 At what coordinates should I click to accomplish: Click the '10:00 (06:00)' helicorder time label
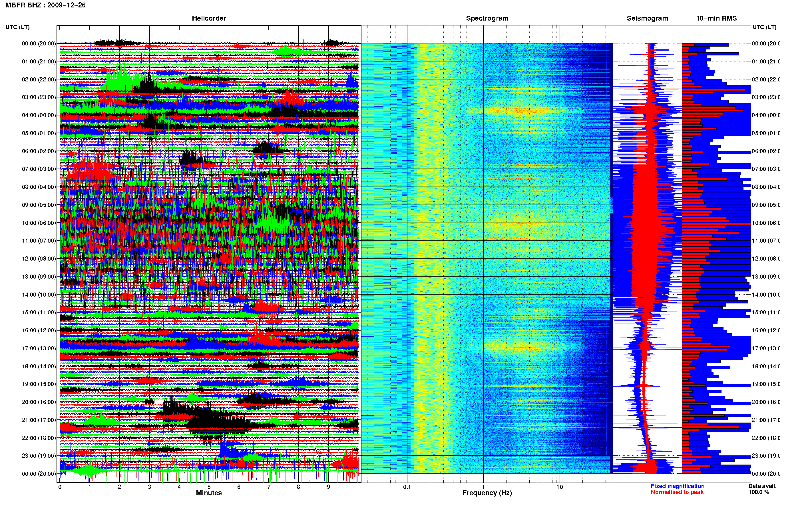[x=39, y=223]
